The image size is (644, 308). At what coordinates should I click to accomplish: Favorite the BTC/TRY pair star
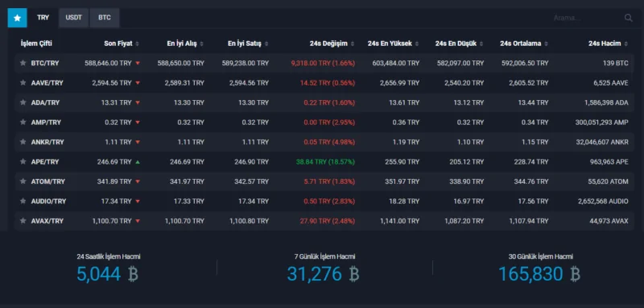[x=23, y=64]
